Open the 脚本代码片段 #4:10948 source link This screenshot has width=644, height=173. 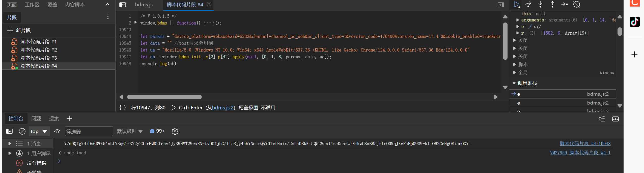[x=585, y=143]
